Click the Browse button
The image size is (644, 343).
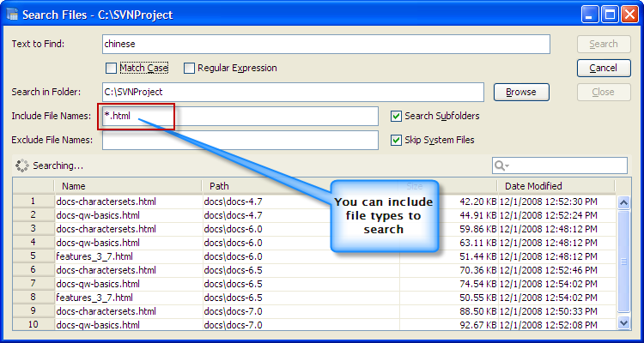pos(521,92)
